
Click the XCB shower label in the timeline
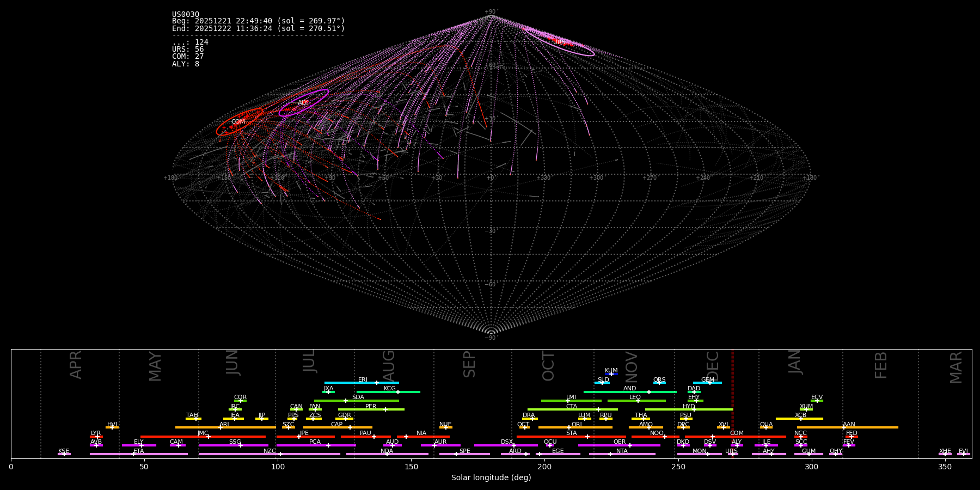click(x=800, y=415)
